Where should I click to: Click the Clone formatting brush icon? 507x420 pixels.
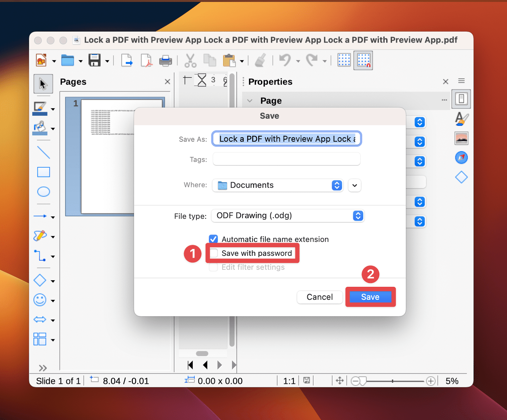pos(260,60)
